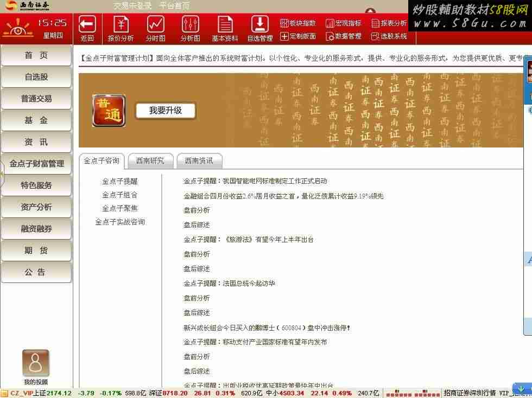Click the 我的投顾 advisor avatar icon
The image size is (532, 398).
click(x=36, y=363)
